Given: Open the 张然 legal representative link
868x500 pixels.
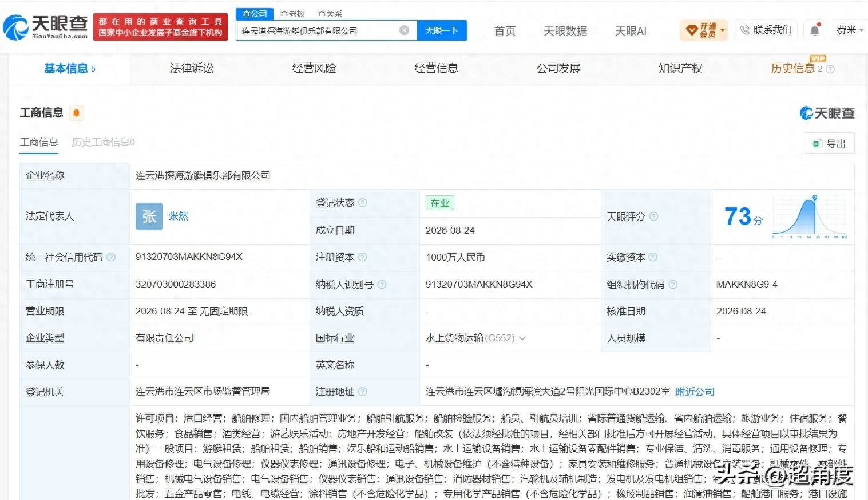Looking at the screenshot, I should 178,216.
